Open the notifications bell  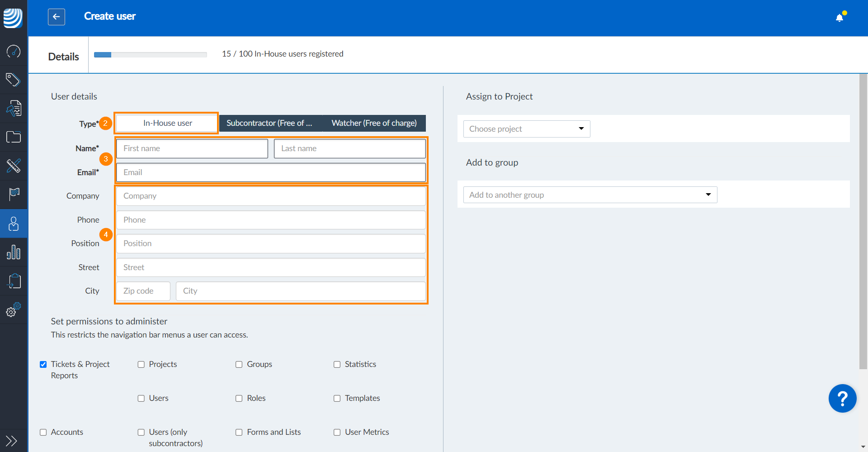pos(840,18)
